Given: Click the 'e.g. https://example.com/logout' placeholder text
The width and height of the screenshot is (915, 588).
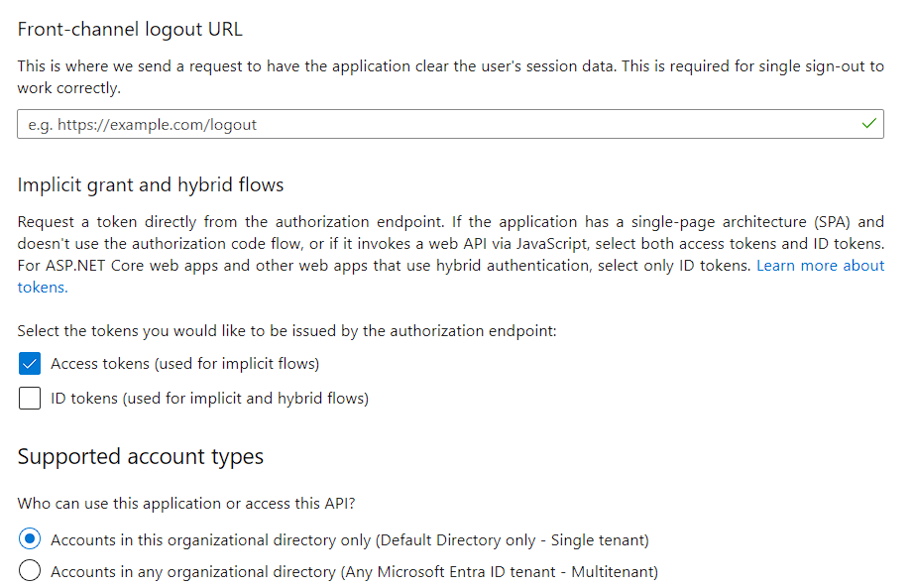Looking at the screenshot, I should 143,125.
